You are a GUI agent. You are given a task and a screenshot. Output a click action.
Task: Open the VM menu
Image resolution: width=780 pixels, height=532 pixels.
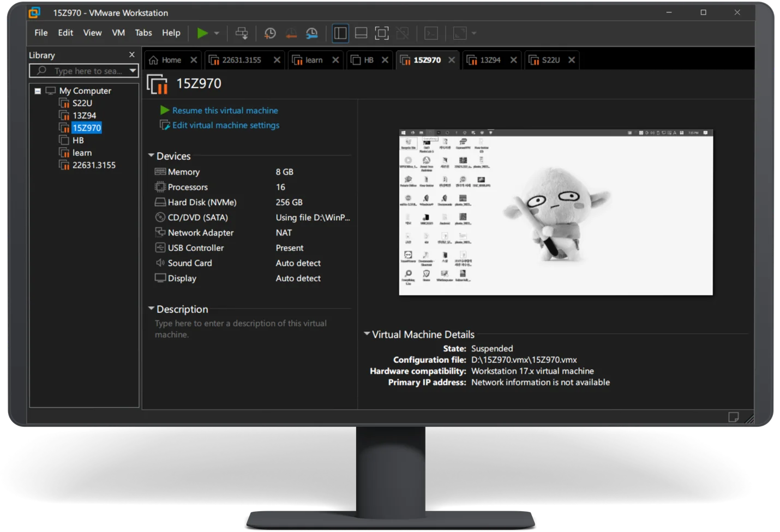118,33
